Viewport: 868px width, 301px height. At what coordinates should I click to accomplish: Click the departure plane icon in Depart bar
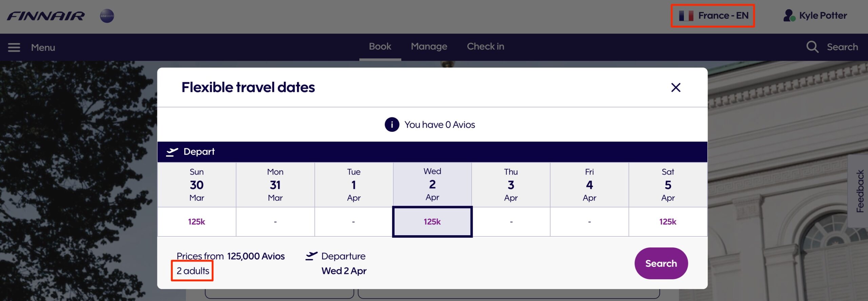pos(173,151)
